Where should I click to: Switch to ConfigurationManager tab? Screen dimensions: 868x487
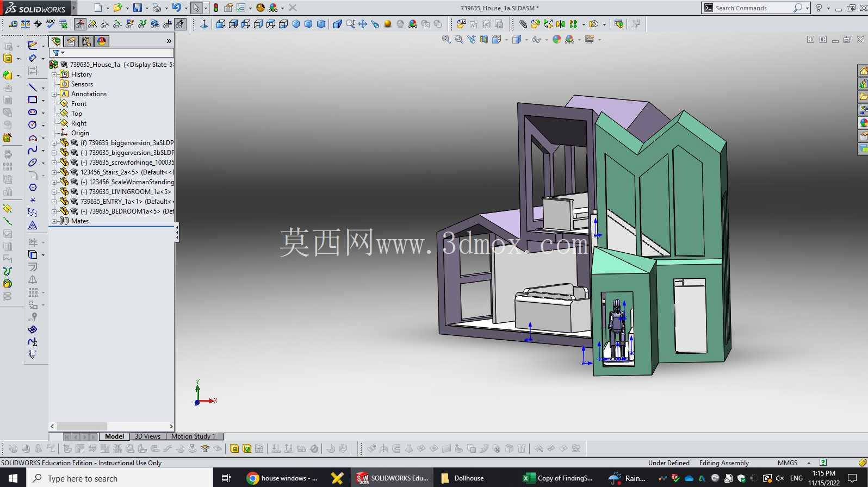86,41
